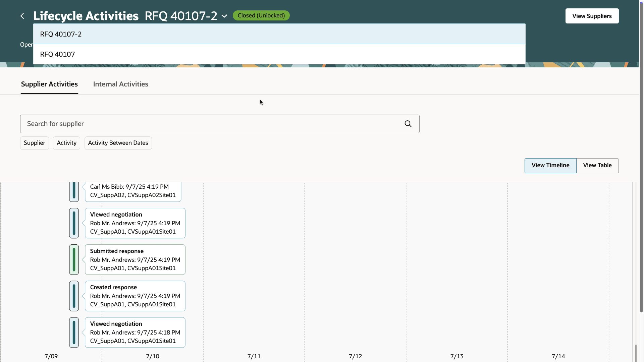Open Submitted response activity card
Image resolution: width=644 pixels, height=362 pixels.
pos(135,260)
